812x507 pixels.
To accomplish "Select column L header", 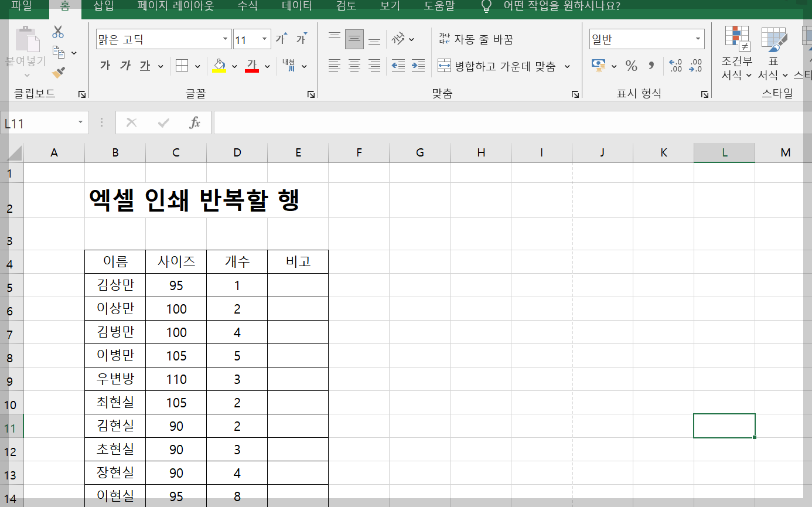I will (725, 153).
